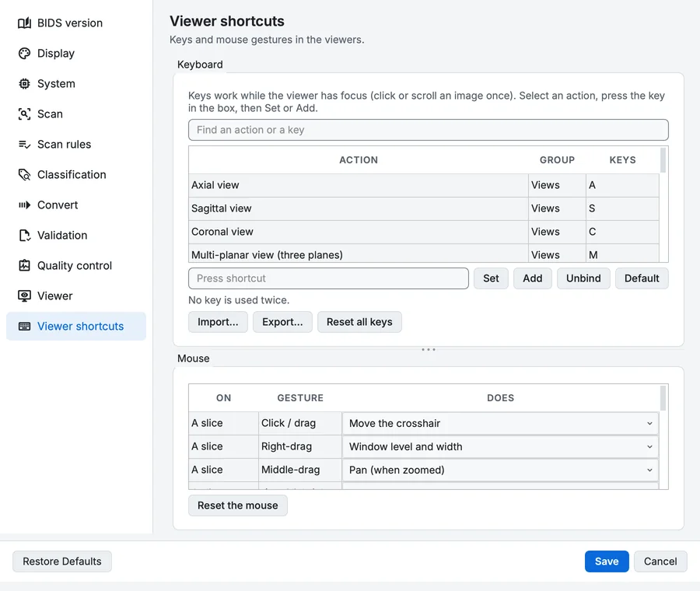The height and width of the screenshot is (591, 700).
Task: Click key cell C for Coronal view
Action: 622,232
